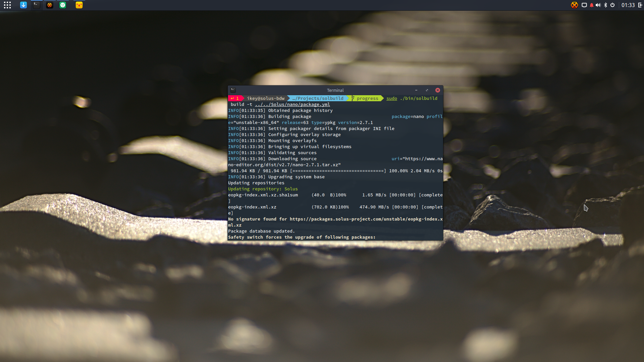Click the 'Safety switch forces' line
Image resolution: width=644 pixels, height=362 pixels.
302,237
